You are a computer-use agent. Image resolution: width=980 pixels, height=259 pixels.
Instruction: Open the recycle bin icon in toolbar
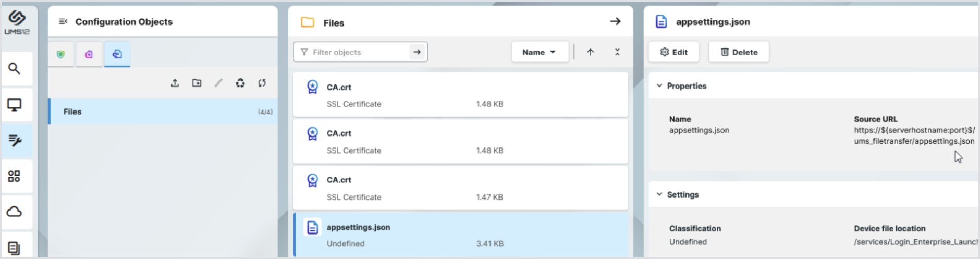coord(240,83)
